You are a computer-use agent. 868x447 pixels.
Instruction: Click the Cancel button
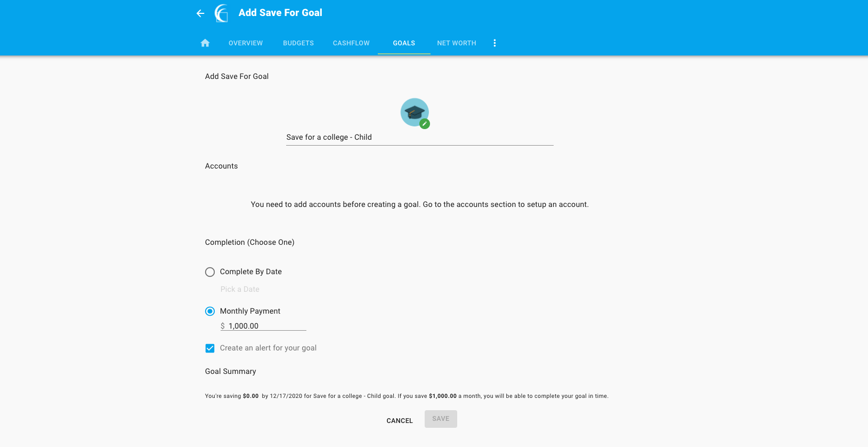click(400, 421)
